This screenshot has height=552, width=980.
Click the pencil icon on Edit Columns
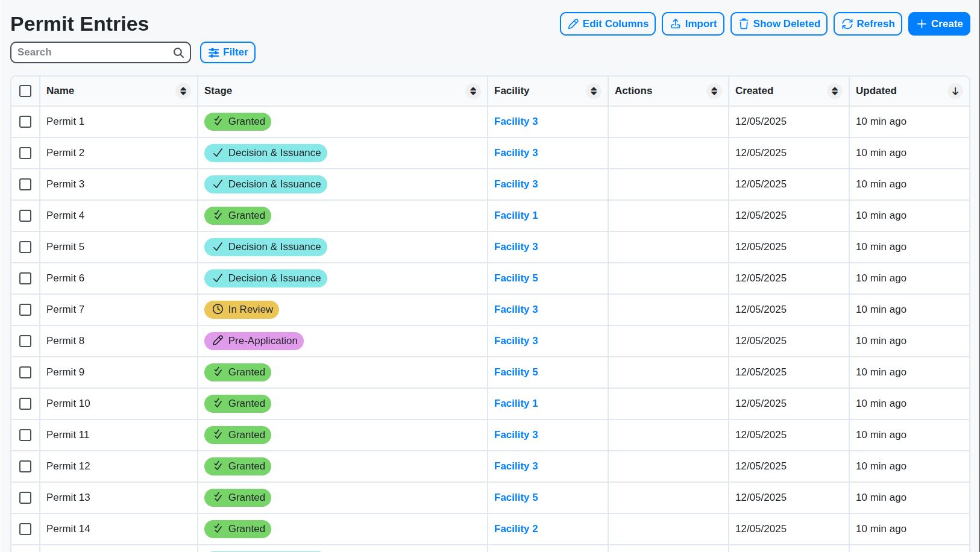tap(574, 24)
